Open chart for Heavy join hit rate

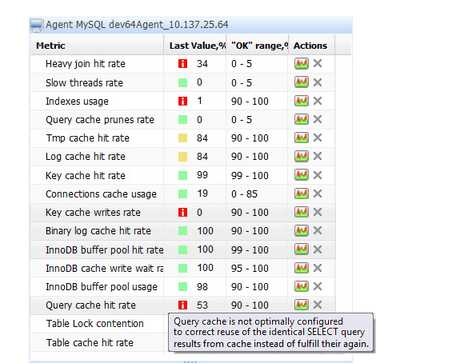coord(301,63)
